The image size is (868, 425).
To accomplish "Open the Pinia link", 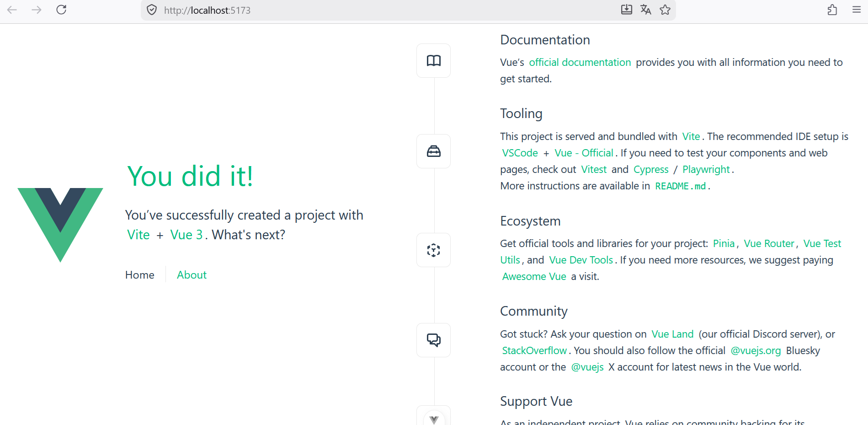I will [724, 243].
